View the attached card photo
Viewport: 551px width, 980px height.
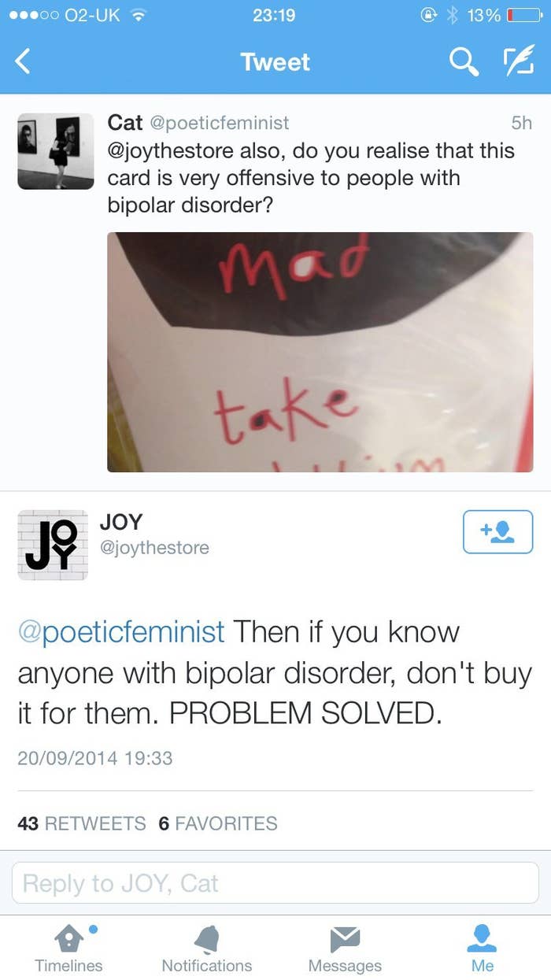click(320, 352)
